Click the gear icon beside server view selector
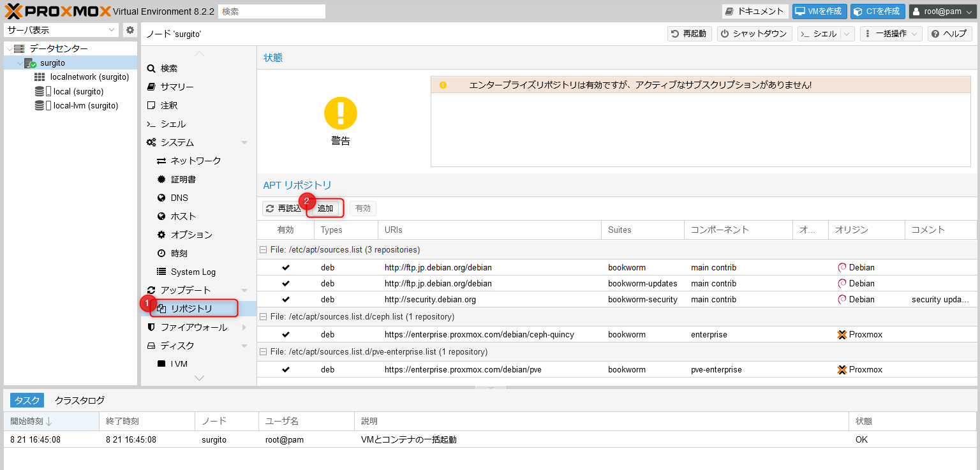Screen dimensions: 980x470 point(130,30)
